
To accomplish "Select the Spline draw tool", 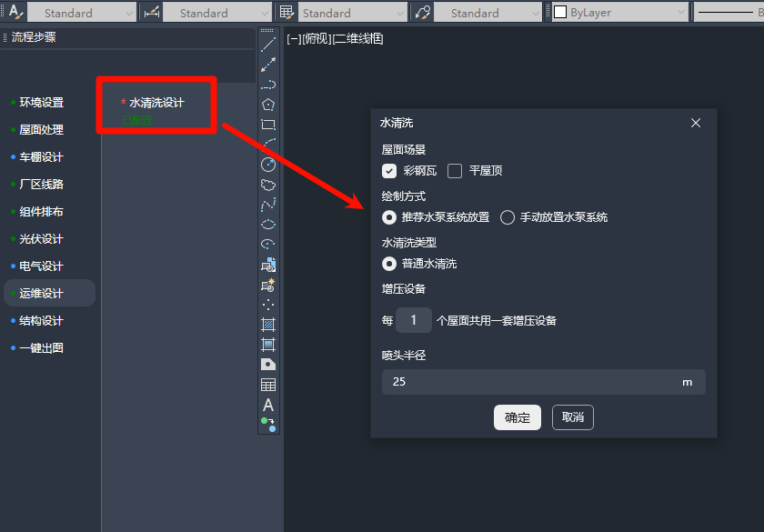I will pyautogui.click(x=268, y=205).
